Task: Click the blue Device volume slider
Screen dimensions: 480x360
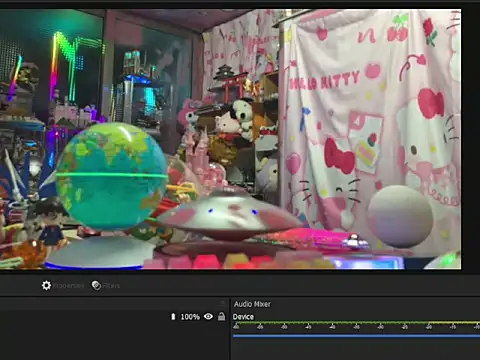Action: [356, 336]
